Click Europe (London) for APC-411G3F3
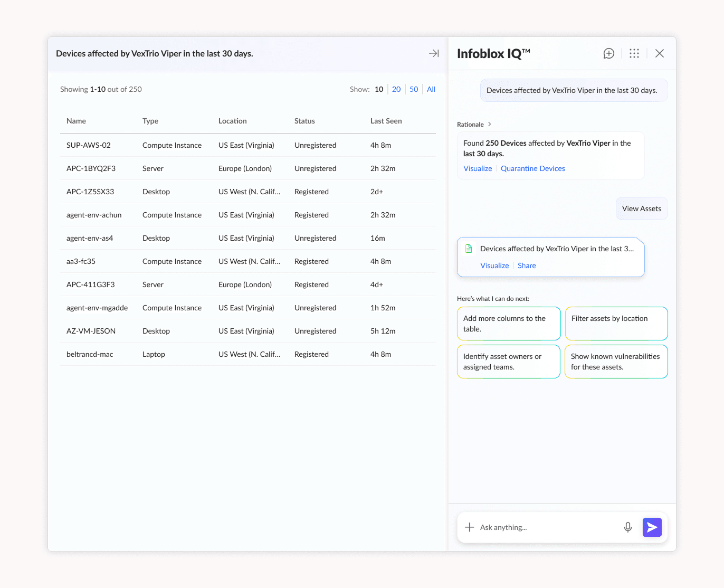 245,284
